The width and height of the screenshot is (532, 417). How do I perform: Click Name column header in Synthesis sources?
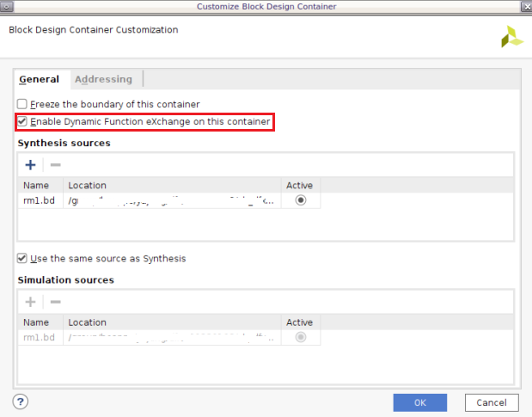pyautogui.click(x=40, y=185)
